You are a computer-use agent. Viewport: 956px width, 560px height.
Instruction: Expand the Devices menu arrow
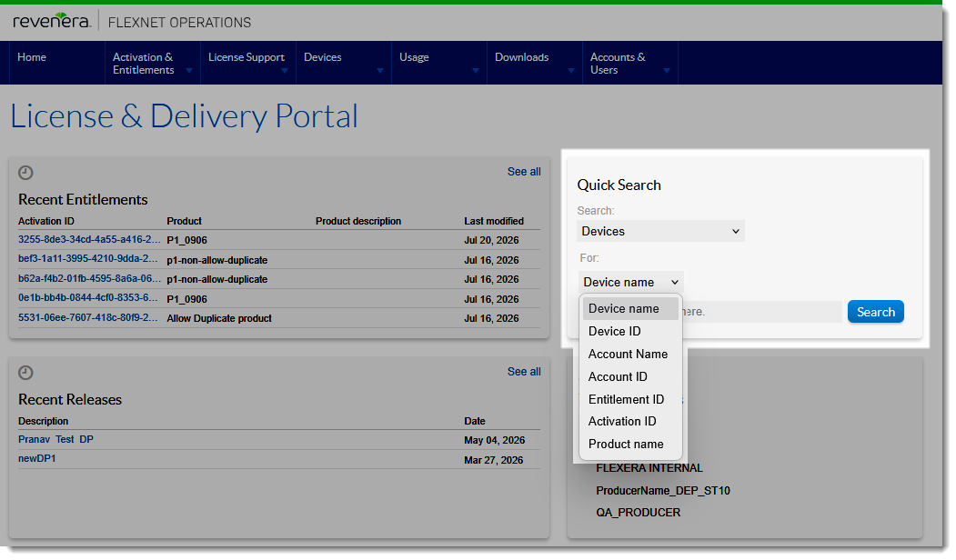point(380,71)
